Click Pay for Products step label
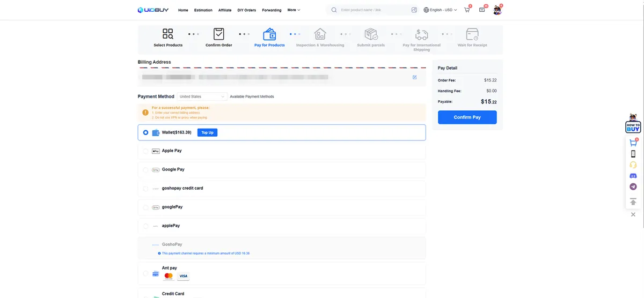The height and width of the screenshot is (298, 644). tap(269, 45)
